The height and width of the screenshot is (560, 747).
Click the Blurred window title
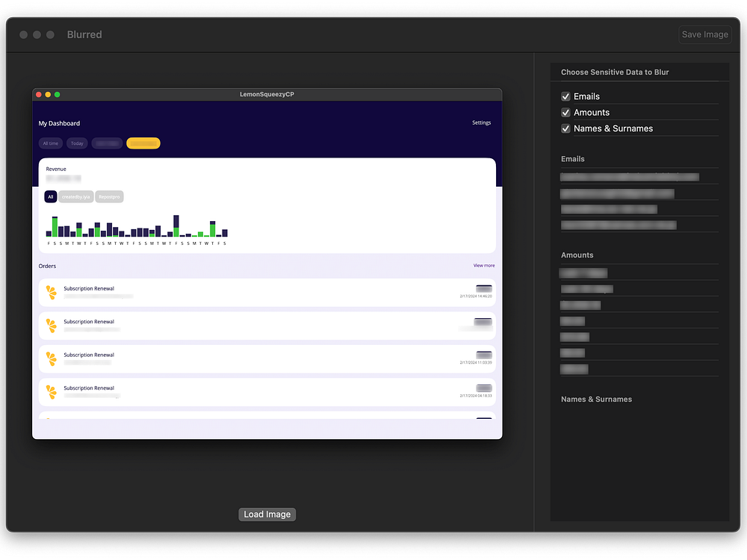(x=84, y=35)
